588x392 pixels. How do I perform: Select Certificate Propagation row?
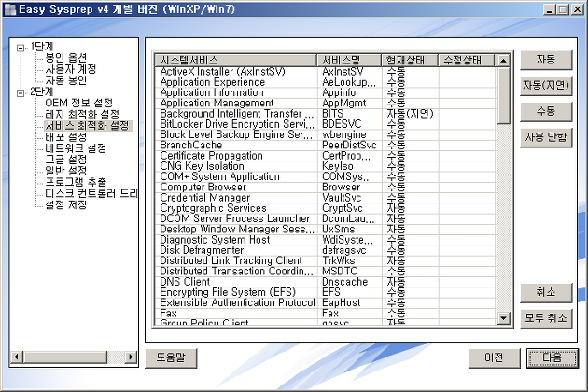pyautogui.click(x=325, y=156)
